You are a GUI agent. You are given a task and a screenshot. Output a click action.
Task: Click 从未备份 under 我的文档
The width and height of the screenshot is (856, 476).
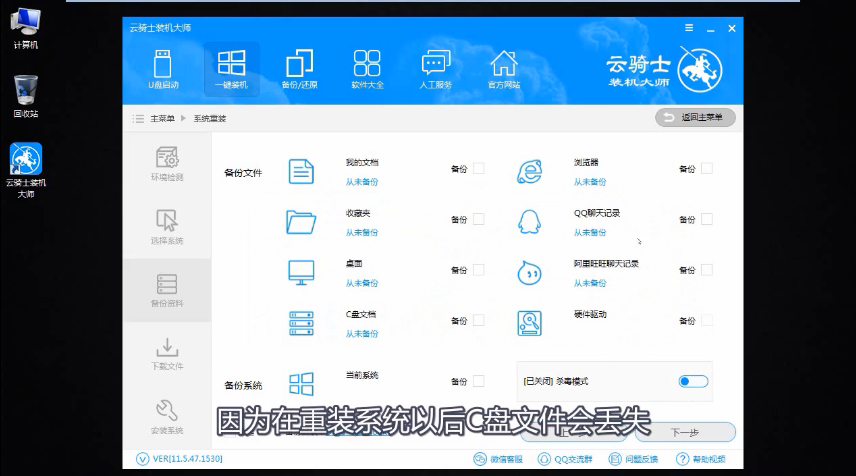tap(361, 182)
